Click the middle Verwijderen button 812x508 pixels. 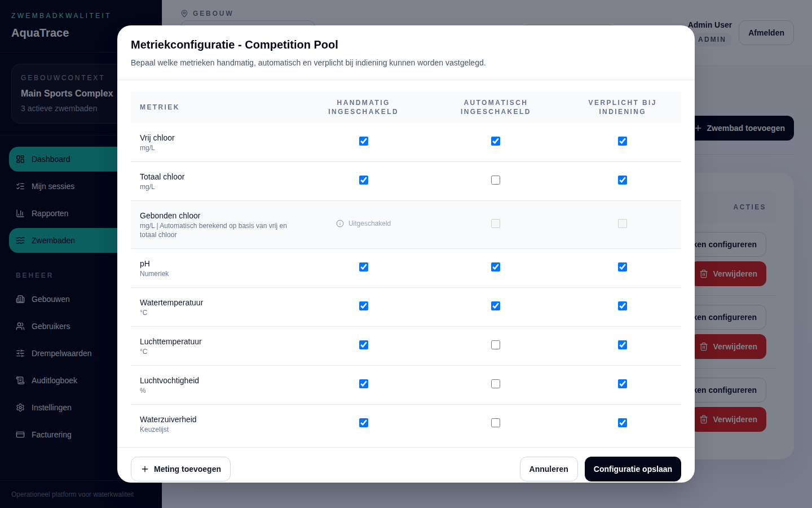click(730, 347)
